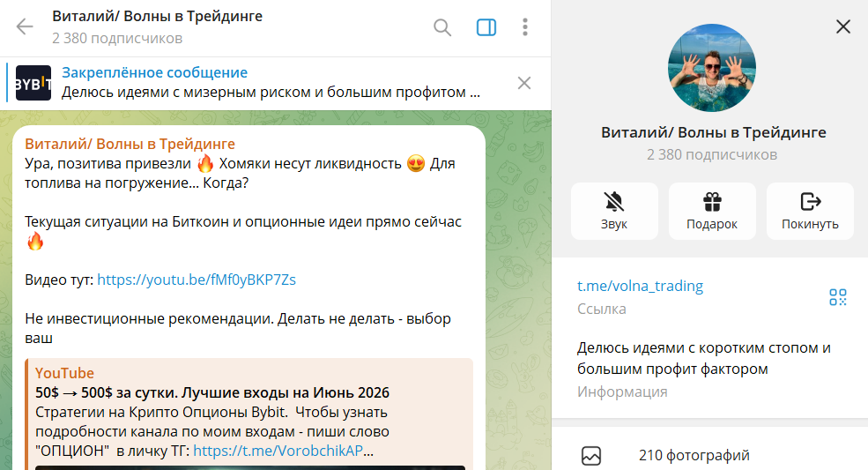The height and width of the screenshot is (470, 868).
Task: Leave channel with Покинуть button
Action: pos(810,211)
